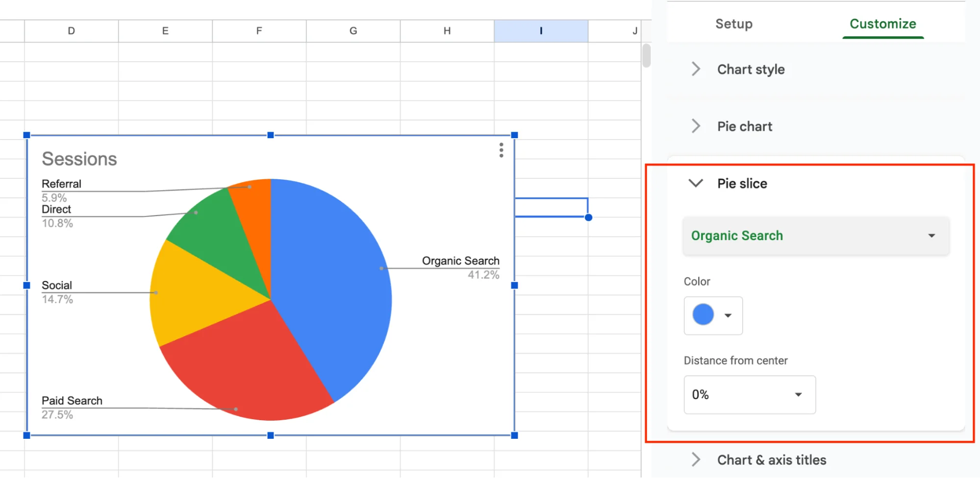The image size is (980, 478).
Task: Click the chart's bottom-center resize handle
Action: click(271, 435)
